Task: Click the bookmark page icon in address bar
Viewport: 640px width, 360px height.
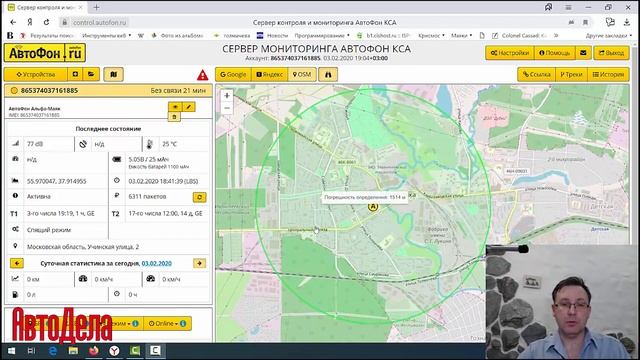Action: [x=585, y=22]
